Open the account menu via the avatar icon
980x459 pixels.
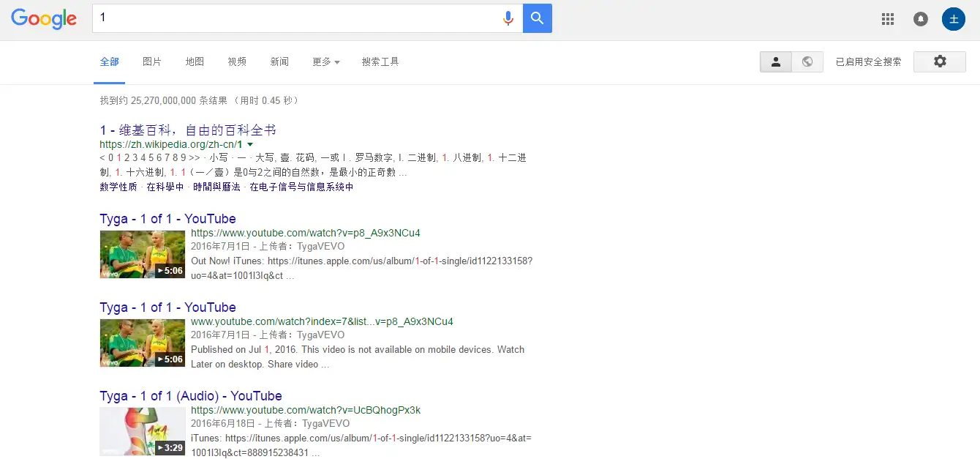(953, 19)
